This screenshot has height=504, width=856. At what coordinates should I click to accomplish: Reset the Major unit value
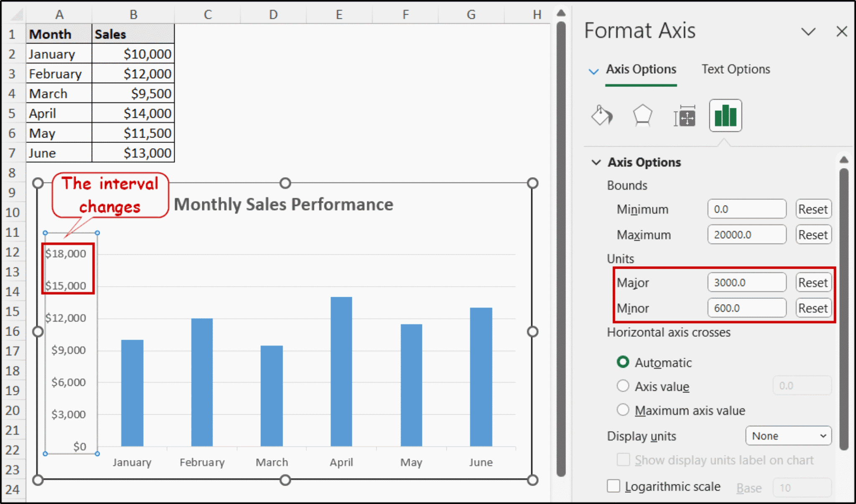[x=813, y=282]
